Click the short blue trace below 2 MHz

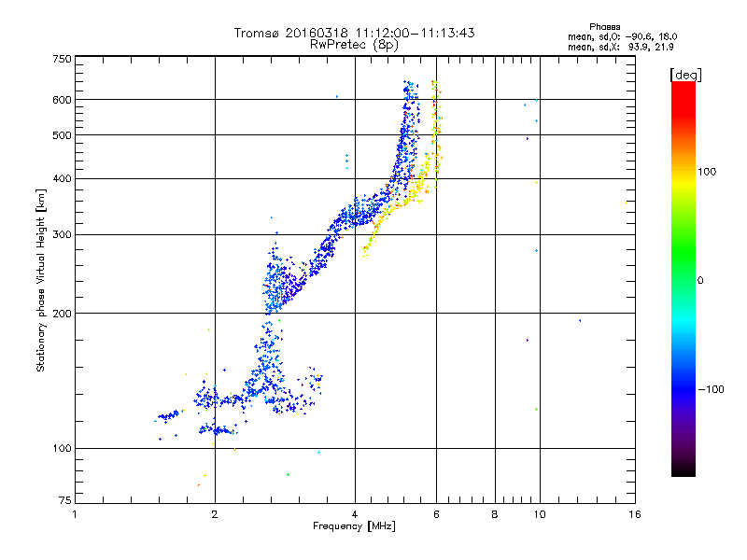[x=170, y=415]
